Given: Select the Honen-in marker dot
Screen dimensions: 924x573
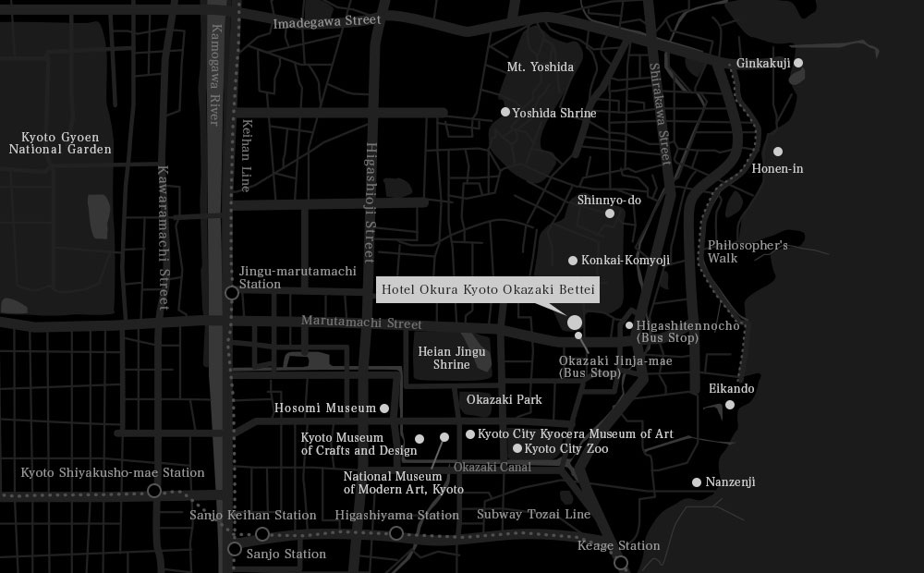Looking at the screenshot, I should [x=778, y=152].
